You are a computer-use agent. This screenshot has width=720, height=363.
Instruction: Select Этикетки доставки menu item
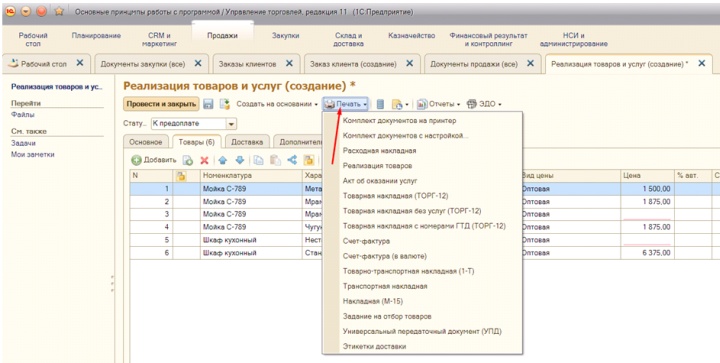[374, 346]
